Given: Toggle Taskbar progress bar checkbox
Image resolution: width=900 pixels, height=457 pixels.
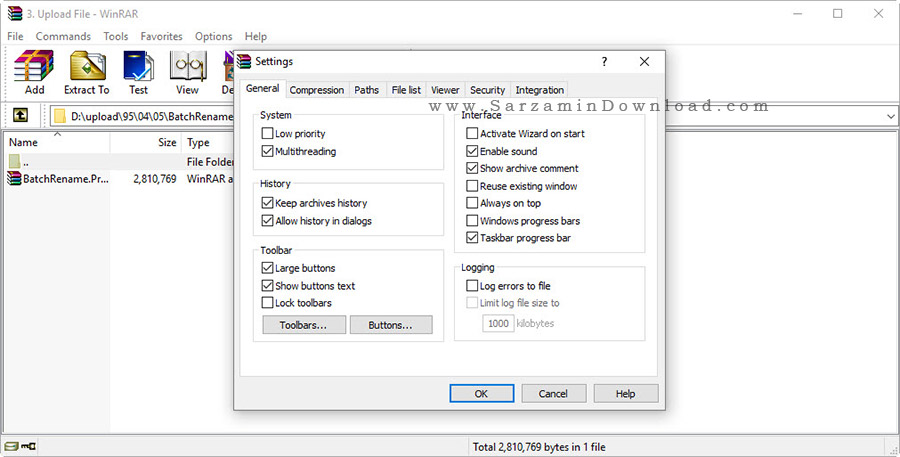Looking at the screenshot, I should [x=472, y=238].
